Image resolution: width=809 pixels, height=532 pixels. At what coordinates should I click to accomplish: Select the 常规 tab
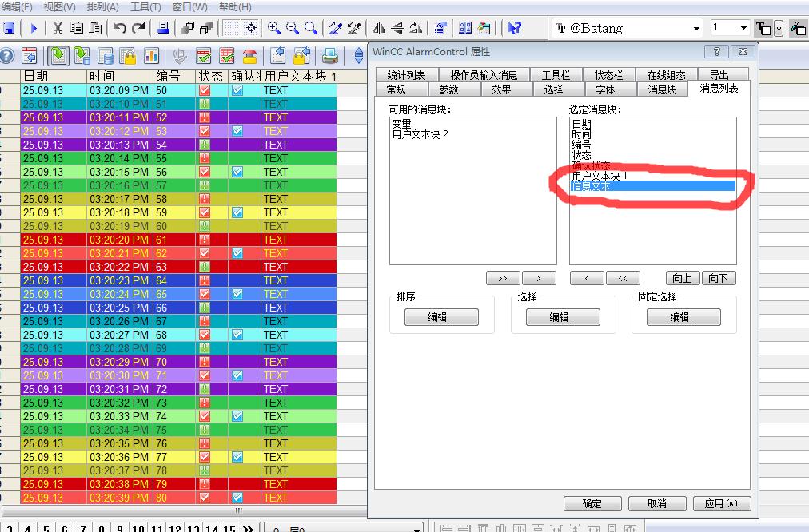[397, 89]
